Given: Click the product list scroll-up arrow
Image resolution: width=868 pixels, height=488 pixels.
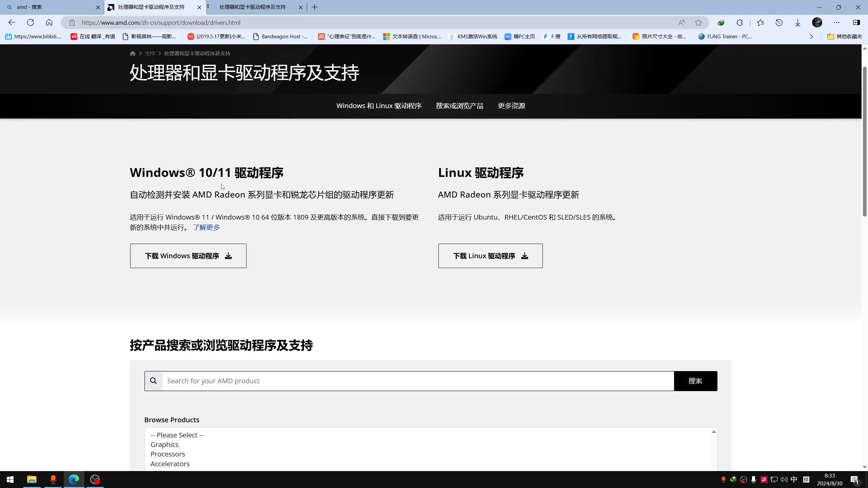Looking at the screenshot, I should [x=714, y=432].
